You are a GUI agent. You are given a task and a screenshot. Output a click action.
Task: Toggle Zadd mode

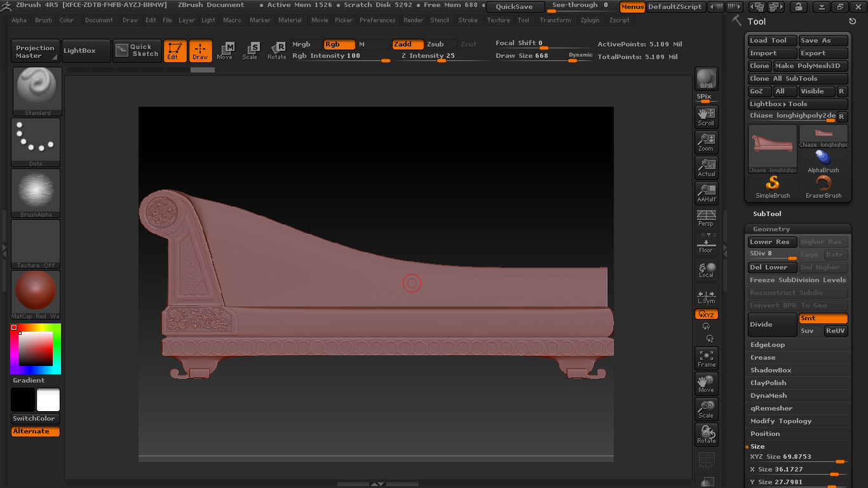(408, 44)
